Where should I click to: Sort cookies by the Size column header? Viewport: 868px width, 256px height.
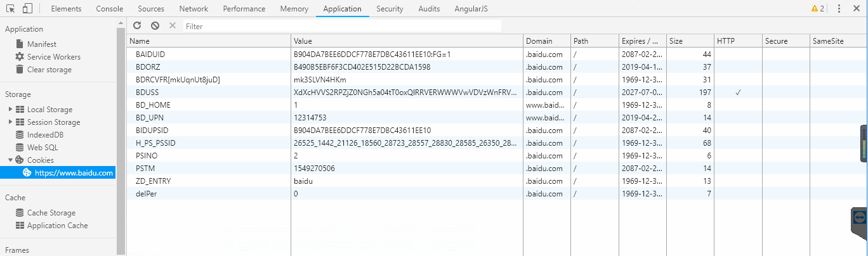point(689,41)
